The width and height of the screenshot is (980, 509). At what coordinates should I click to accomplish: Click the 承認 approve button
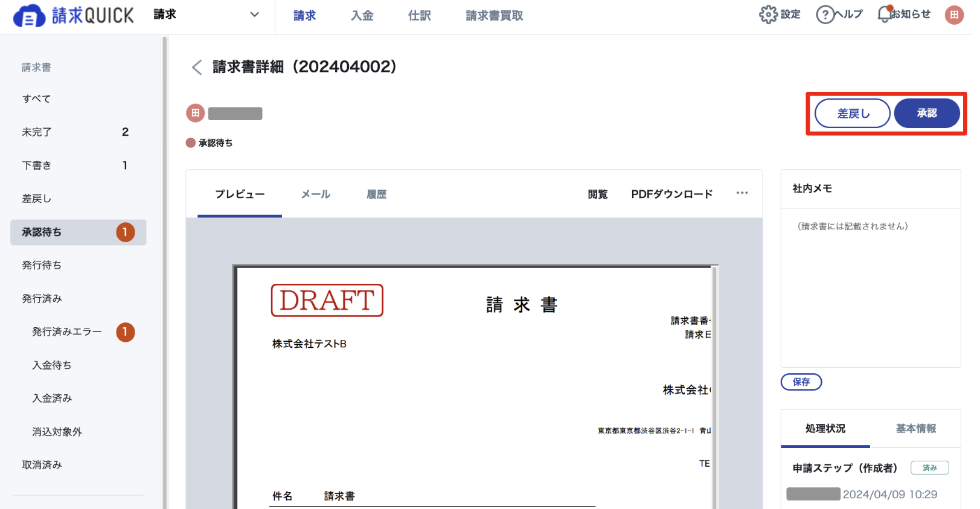point(927,114)
